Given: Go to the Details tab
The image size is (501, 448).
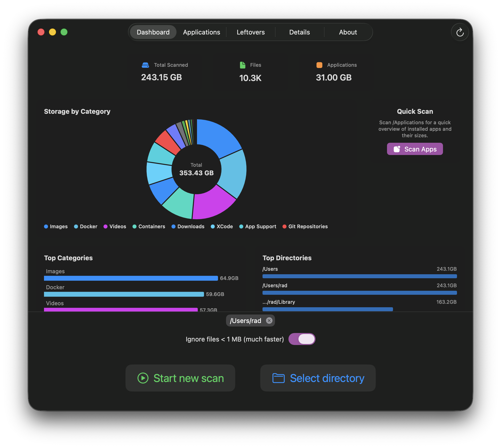Looking at the screenshot, I should coord(299,32).
